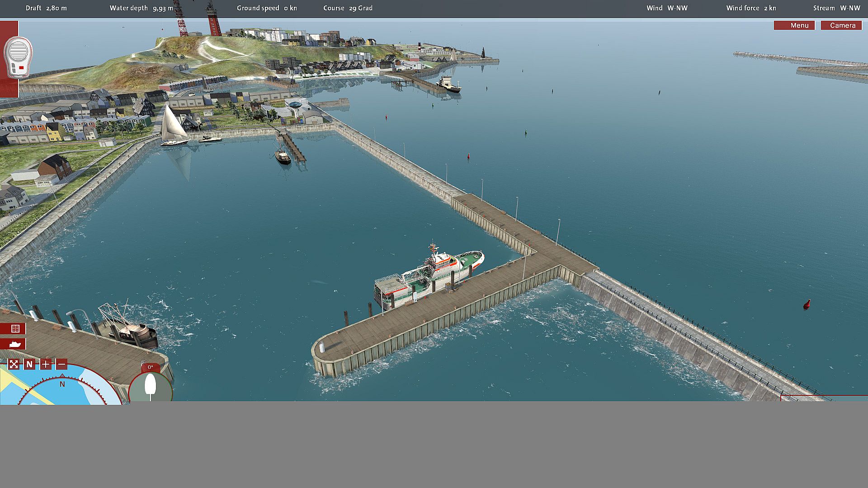Zoom in the minimap

(46, 364)
